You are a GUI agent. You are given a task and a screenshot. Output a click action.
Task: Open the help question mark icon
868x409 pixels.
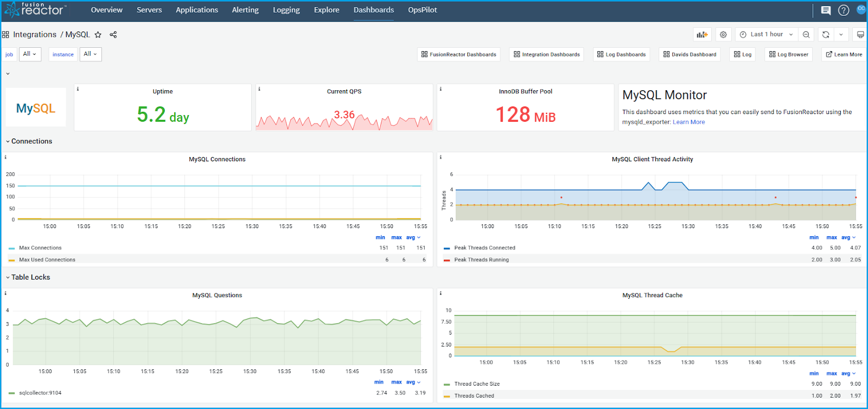(x=844, y=10)
